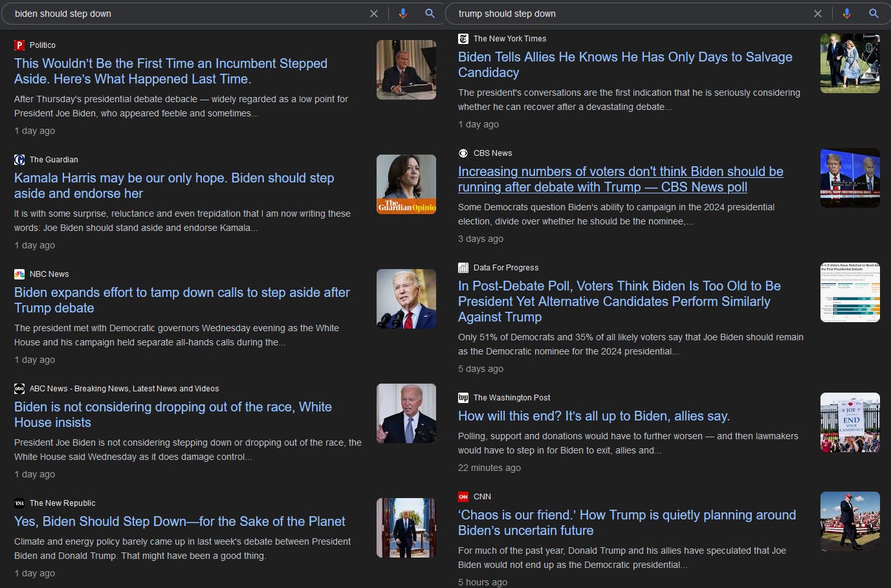Screen dimensions: 891x588
Task: Click the snippet starting 'Only 51% of Democrats'
Action: 631,344
